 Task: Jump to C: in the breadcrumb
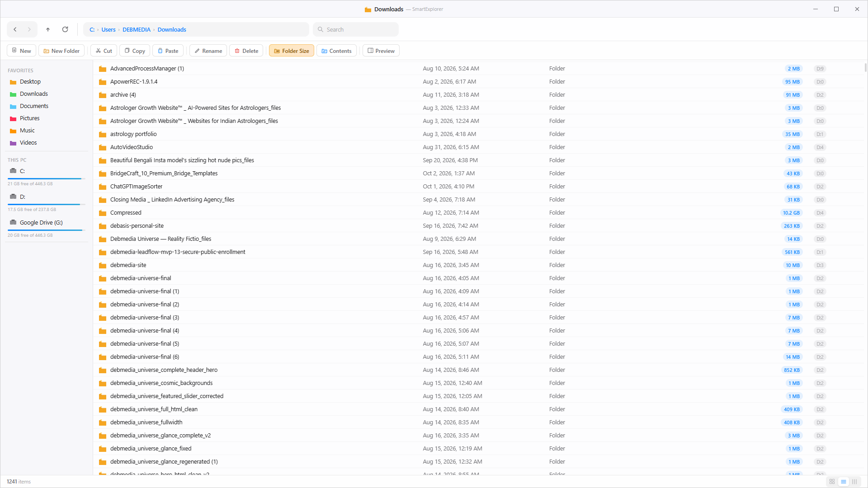click(92, 30)
